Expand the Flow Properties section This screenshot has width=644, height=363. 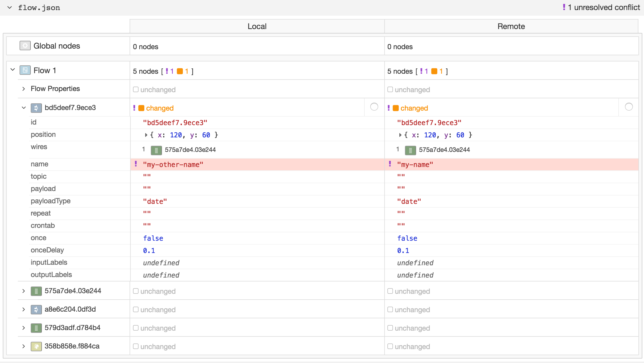coord(23,89)
